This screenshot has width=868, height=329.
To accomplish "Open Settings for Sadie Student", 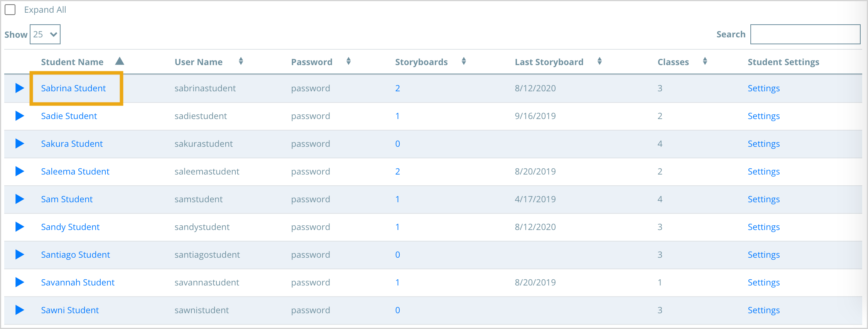I will pyautogui.click(x=763, y=116).
